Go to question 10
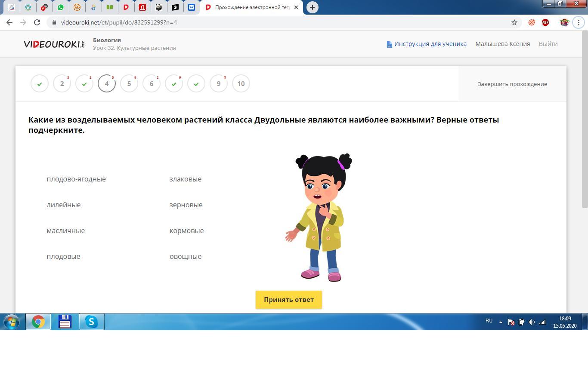The image size is (588, 387). pos(241,83)
